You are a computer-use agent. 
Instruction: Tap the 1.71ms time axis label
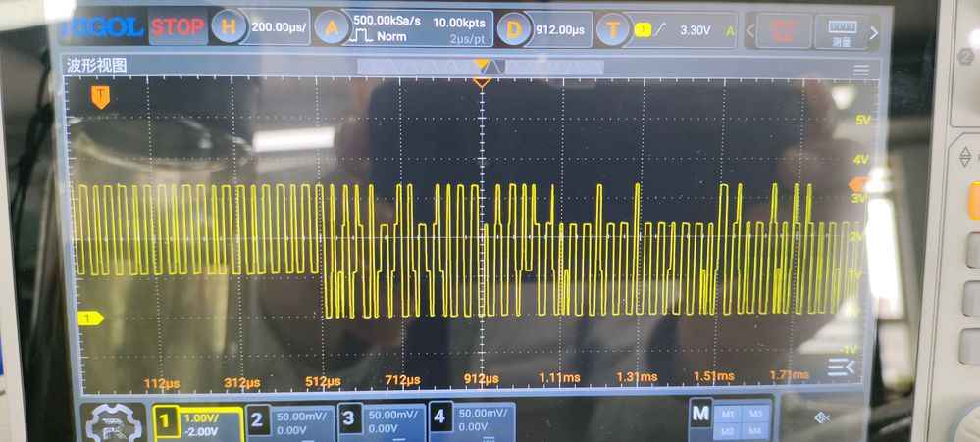tap(790, 375)
